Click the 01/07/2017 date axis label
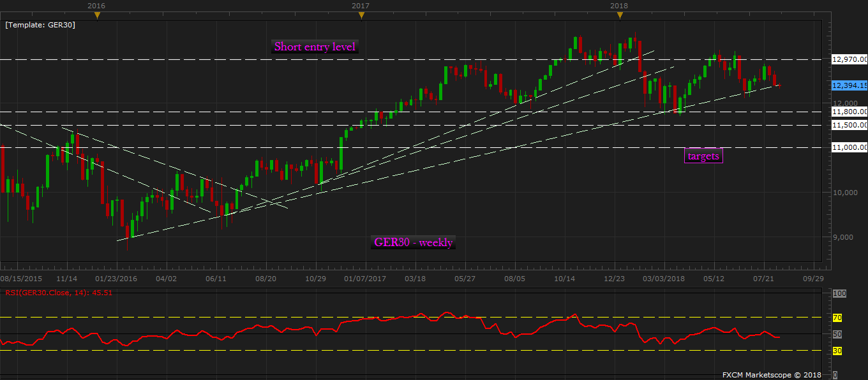The image size is (868, 380). pos(364,279)
